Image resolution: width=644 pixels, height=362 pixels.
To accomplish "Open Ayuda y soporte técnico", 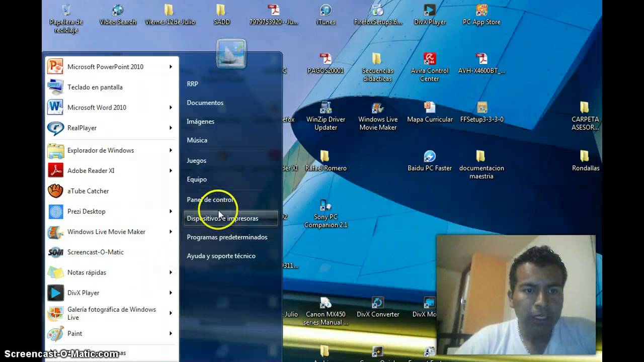I will click(221, 256).
